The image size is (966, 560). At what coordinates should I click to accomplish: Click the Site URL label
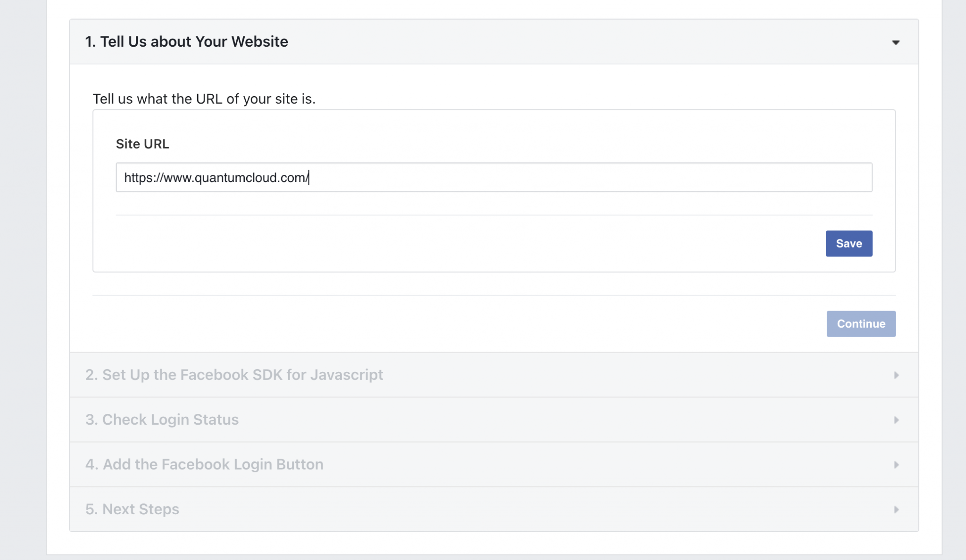point(143,144)
